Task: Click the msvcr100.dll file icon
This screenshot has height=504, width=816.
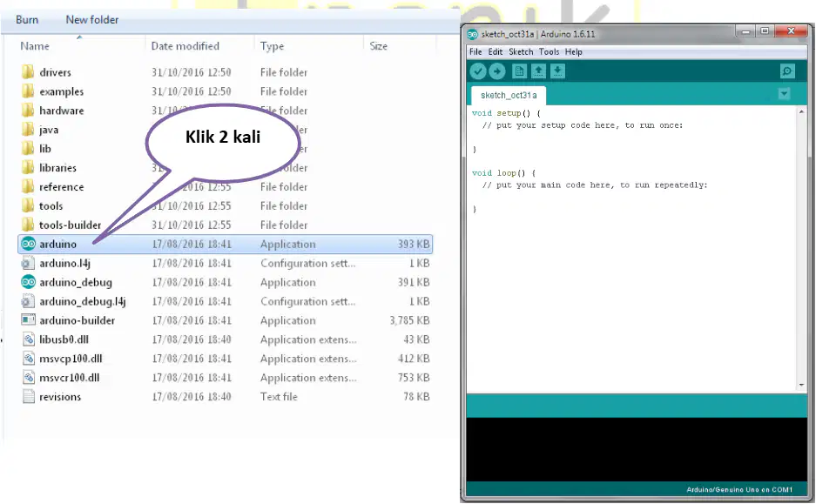Action: click(28, 377)
